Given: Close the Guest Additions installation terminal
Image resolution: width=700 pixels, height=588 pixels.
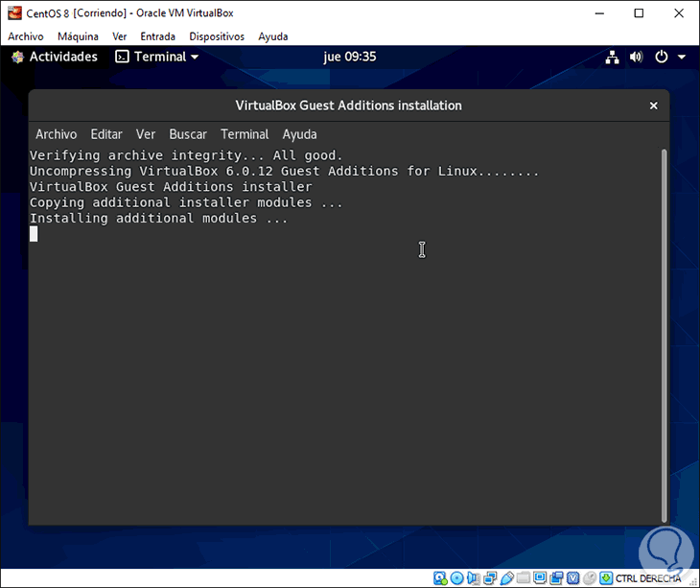Looking at the screenshot, I should click(654, 106).
